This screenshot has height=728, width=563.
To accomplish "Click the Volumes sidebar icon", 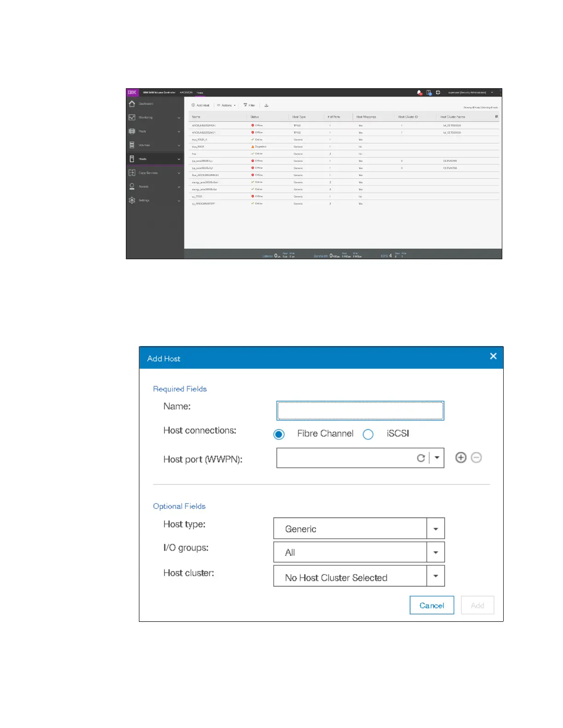I will 132,145.
